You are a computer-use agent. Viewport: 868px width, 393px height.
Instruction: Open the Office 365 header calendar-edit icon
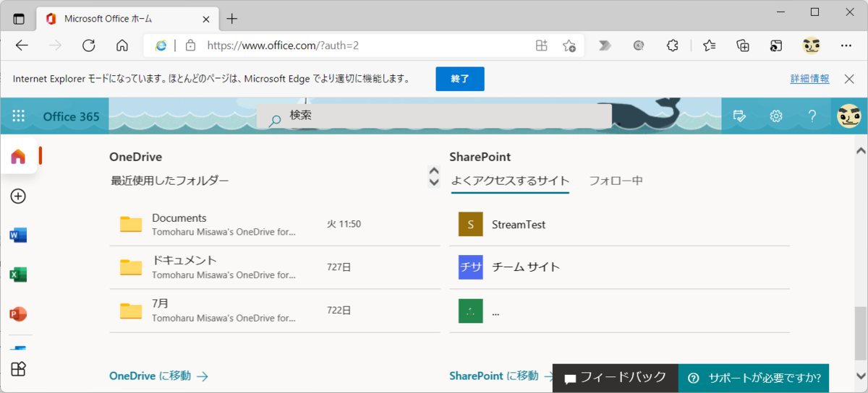coord(739,116)
